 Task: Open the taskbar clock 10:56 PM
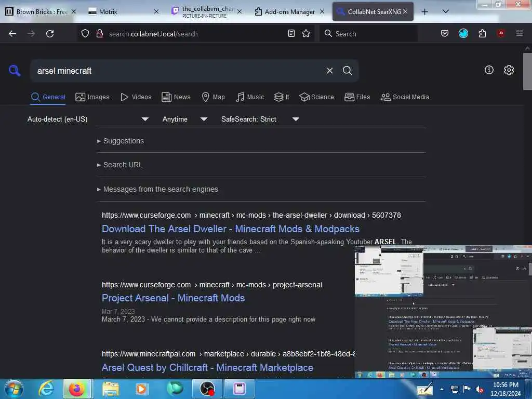[506, 389]
